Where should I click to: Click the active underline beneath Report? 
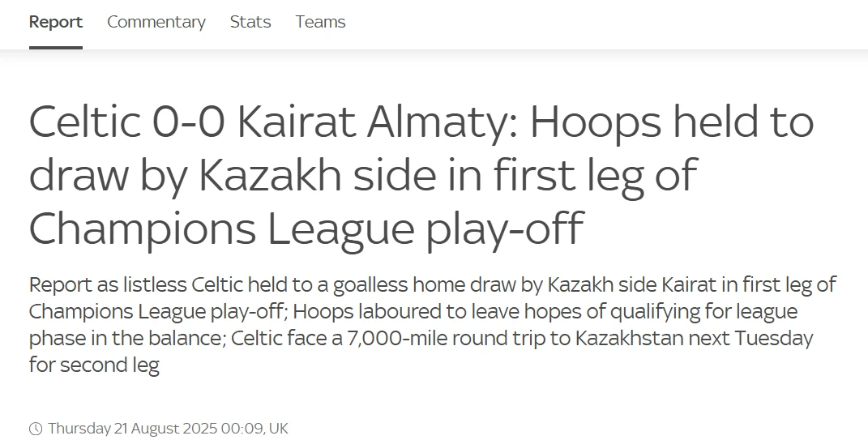tap(56, 48)
